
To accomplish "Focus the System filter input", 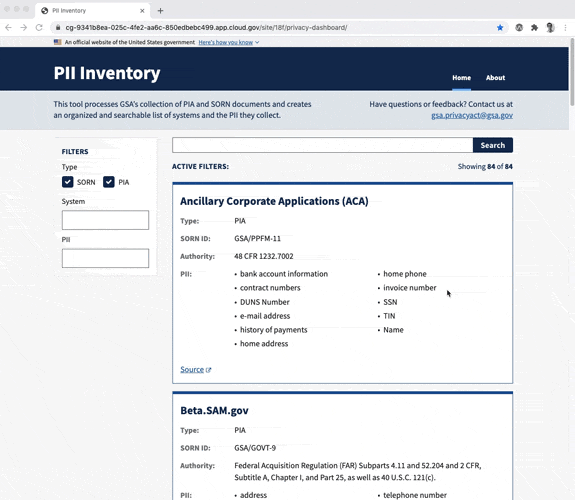I will click(105, 220).
